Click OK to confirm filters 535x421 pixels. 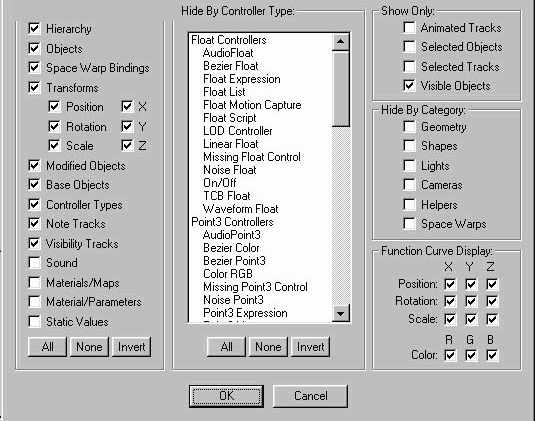coord(226,396)
